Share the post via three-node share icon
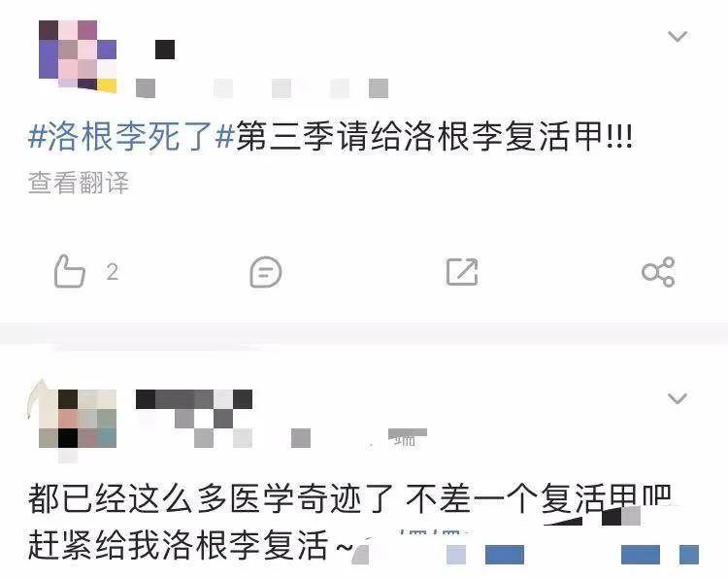 click(x=658, y=271)
